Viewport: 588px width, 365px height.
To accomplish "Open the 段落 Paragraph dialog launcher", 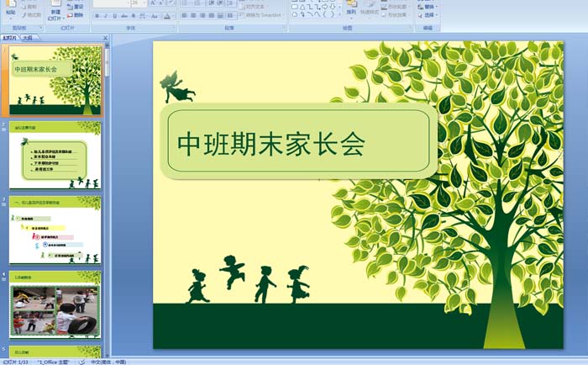I will pyautogui.click(x=284, y=28).
